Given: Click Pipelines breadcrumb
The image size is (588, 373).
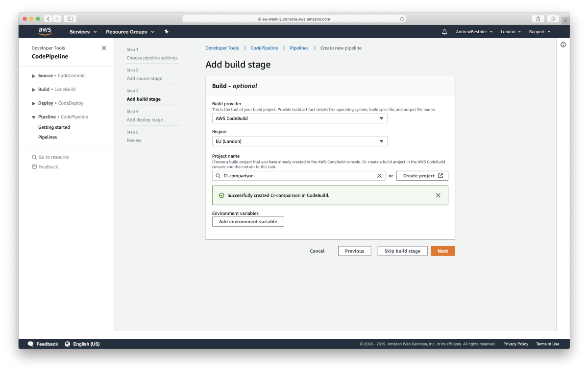Looking at the screenshot, I should tap(299, 48).
